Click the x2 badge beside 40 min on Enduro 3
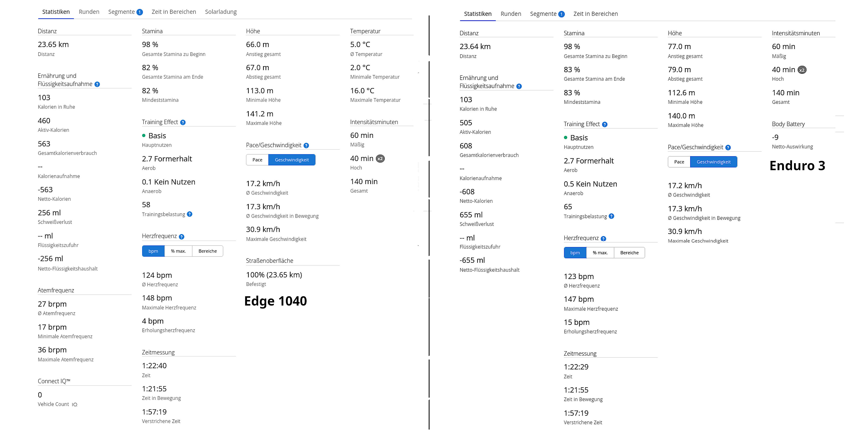The height and width of the screenshot is (438, 868). (802, 70)
